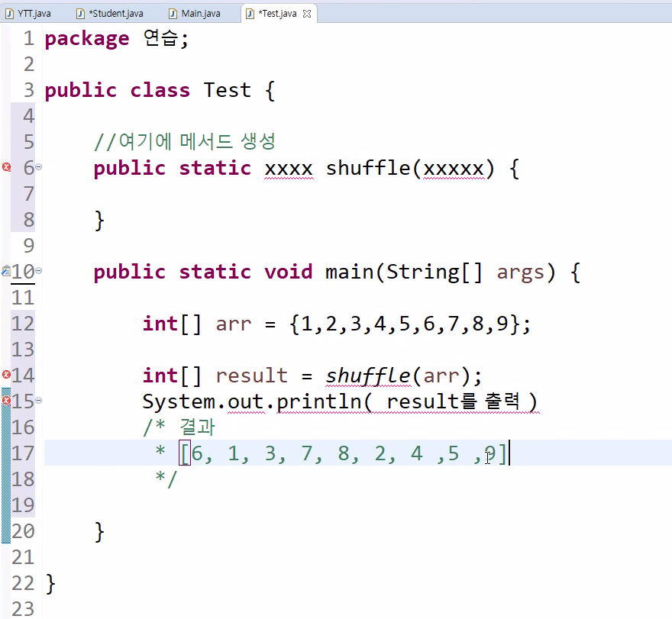Click the Java file icon on Test.java tab
The width and height of the screenshot is (672, 619).
pyautogui.click(x=250, y=14)
